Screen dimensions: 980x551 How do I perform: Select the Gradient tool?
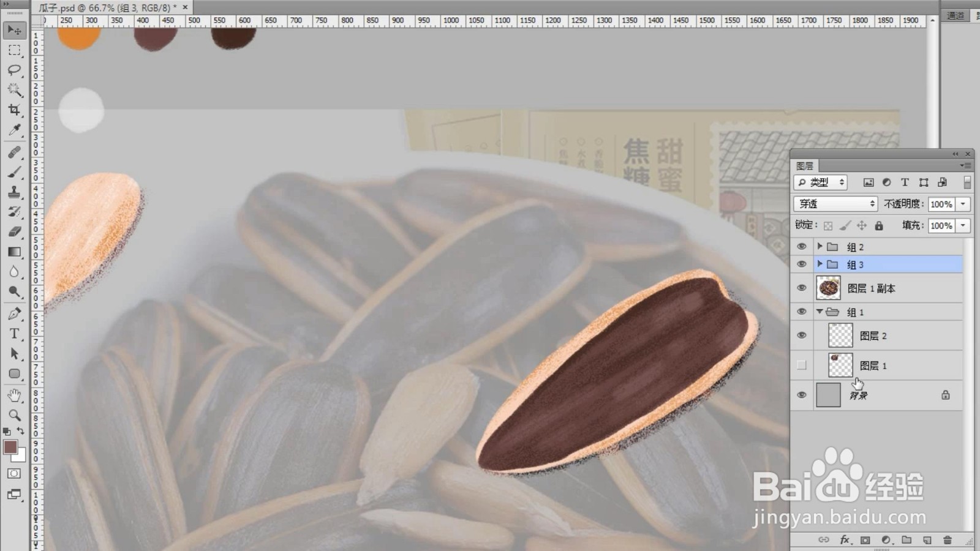[x=14, y=252]
